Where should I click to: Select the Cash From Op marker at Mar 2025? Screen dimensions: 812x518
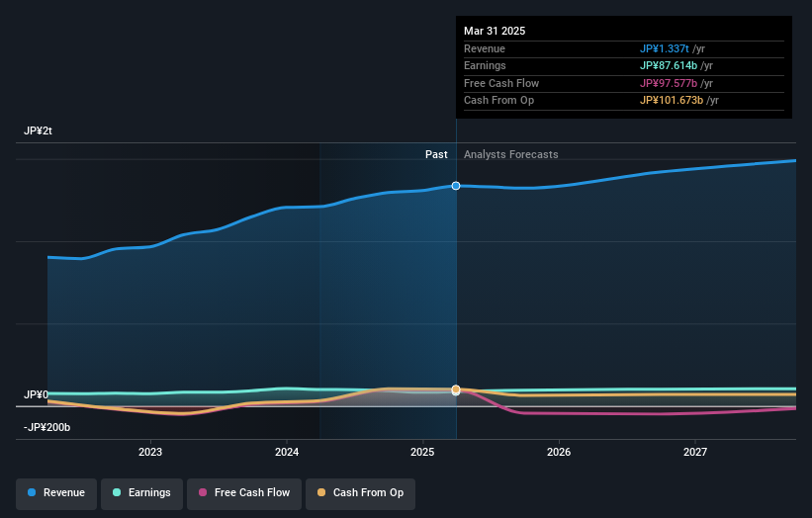point(456,389)
